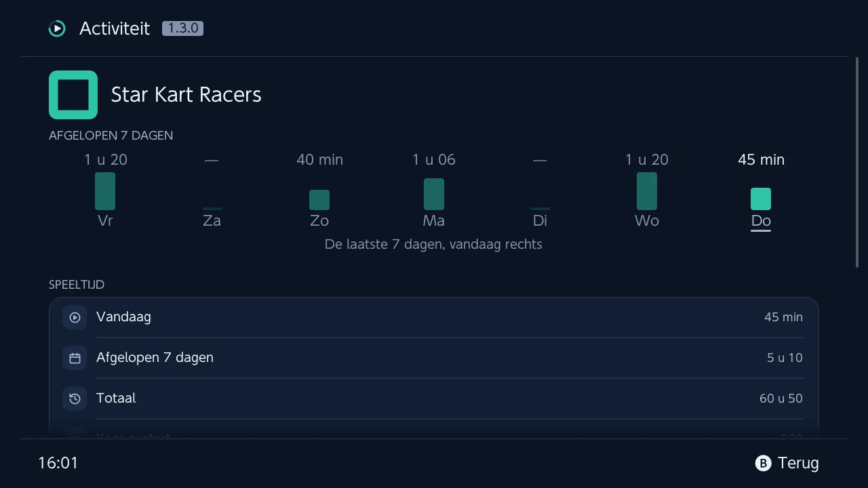868x488 pixels.
Task: Go back using the Terug button
Action: pos(787,464)
